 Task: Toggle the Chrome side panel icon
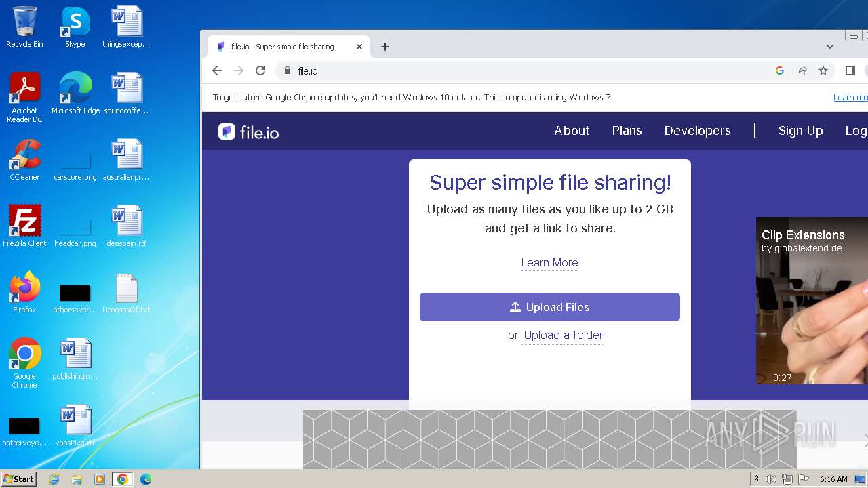click(850, 70)
